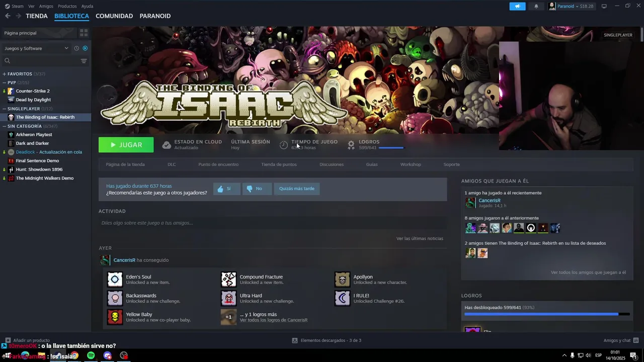This screenshot has width=644, height=362.
Task: Click the recent activity clock icon in the sidebar
Action: (76, 48)
